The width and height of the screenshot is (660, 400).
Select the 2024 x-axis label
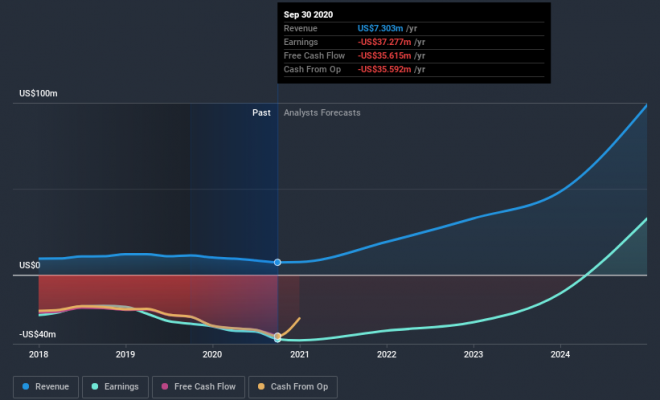point(560,354)
